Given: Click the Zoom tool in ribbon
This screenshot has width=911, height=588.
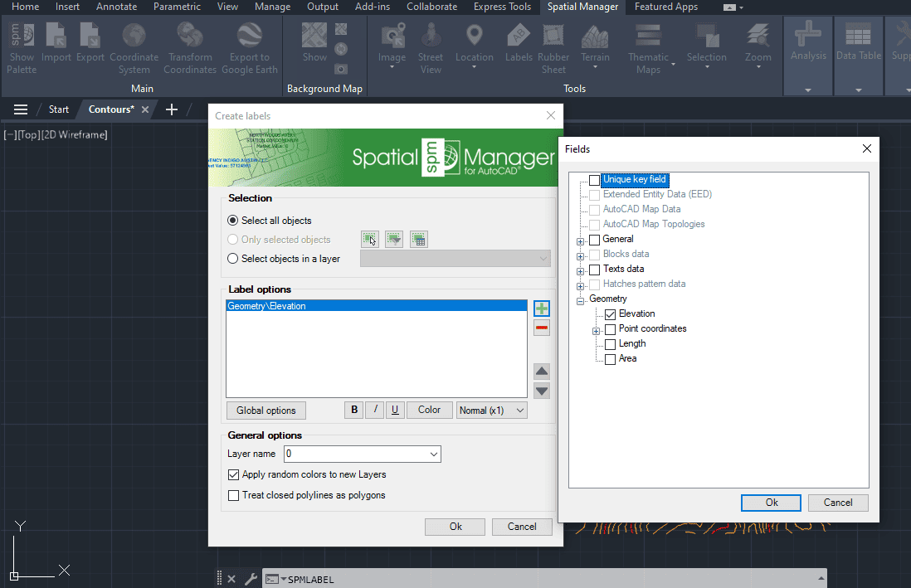Looking at the screenshot, I should pyautogui.click(x=758, y=46).
